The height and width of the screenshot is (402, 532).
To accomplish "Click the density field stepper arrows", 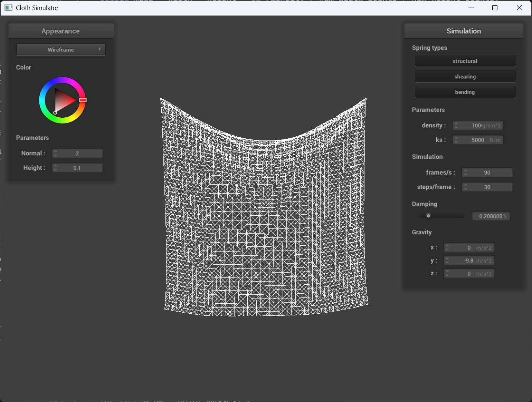I will (456, 125).
